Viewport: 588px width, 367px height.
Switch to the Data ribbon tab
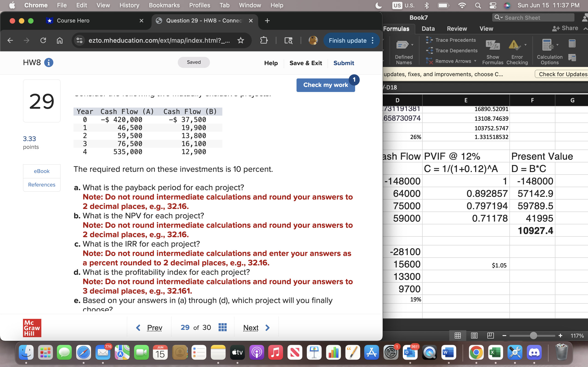(428, 29)
